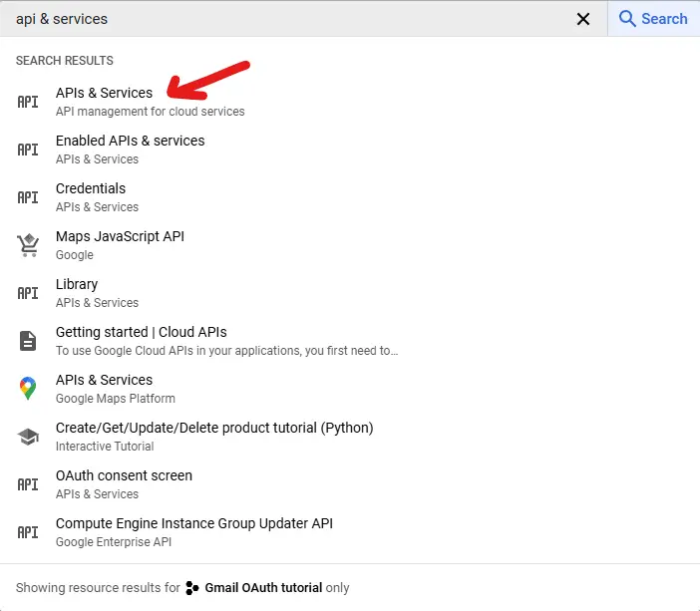Viewport: 700px width, 611px height.
Task: Open the Maps JavaScript API result
Action: click(x=350, y=245)
